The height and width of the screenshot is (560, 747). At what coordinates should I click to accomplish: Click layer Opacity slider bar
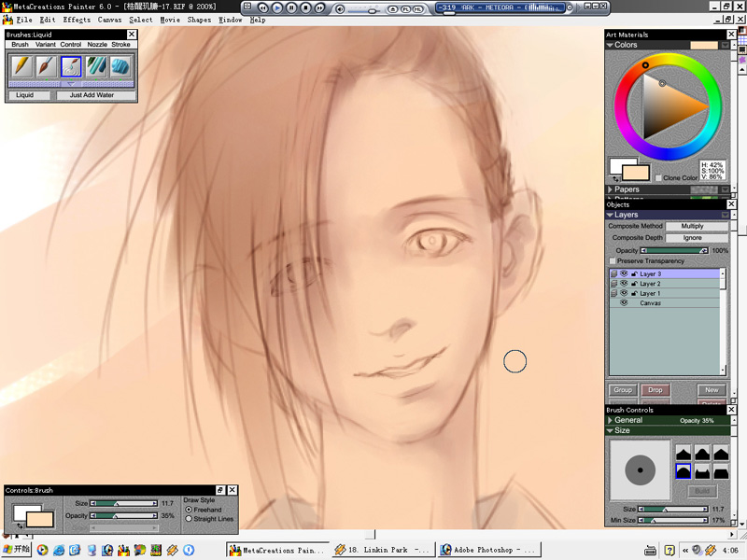674,250
